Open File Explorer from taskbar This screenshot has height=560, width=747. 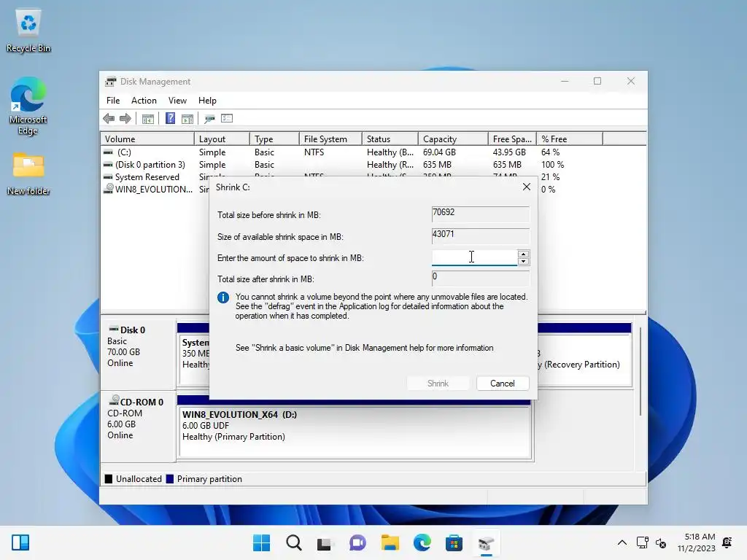point(390,542)
